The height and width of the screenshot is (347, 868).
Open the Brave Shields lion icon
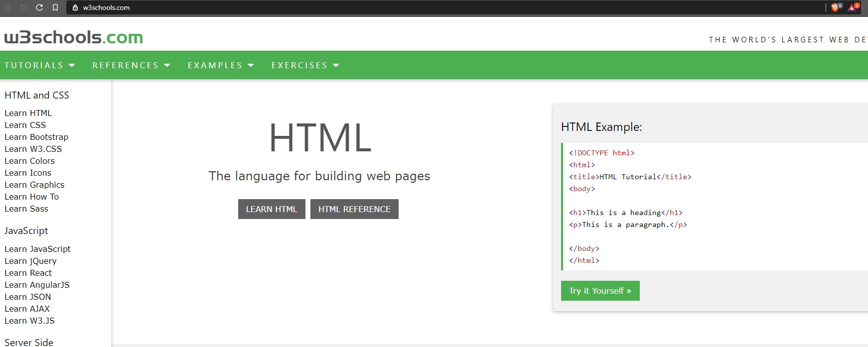836,7
